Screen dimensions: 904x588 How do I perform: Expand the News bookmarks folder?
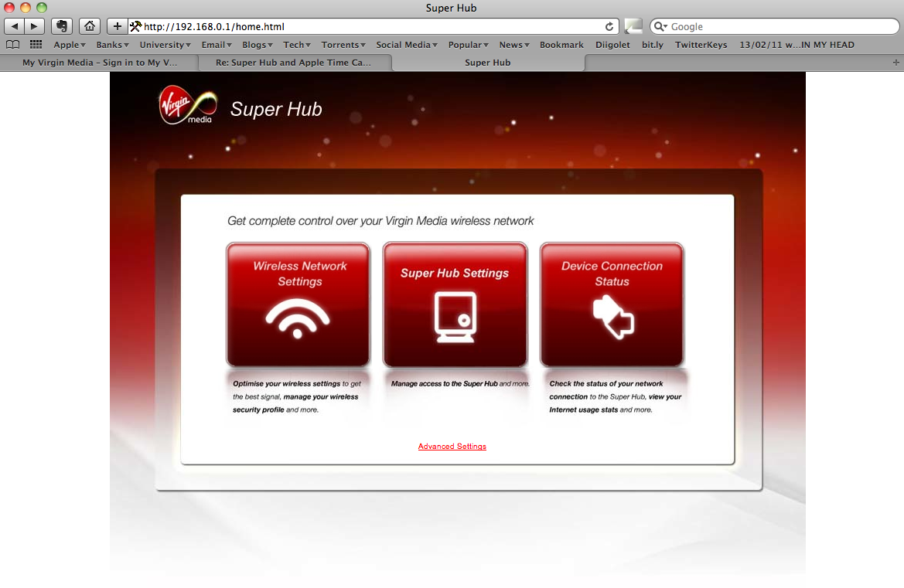[514, 44]
